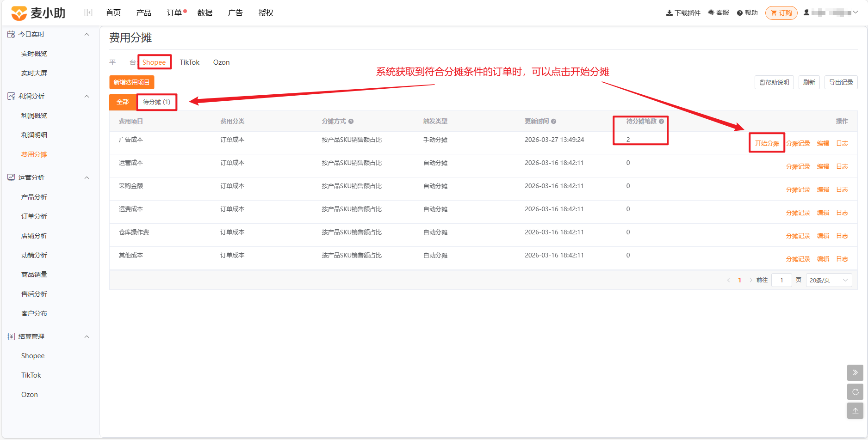Viewport: 868px width, 440px height.
Task: Open Shopee under 结算管理 sidebar
Action: click(x=33, y=356)
